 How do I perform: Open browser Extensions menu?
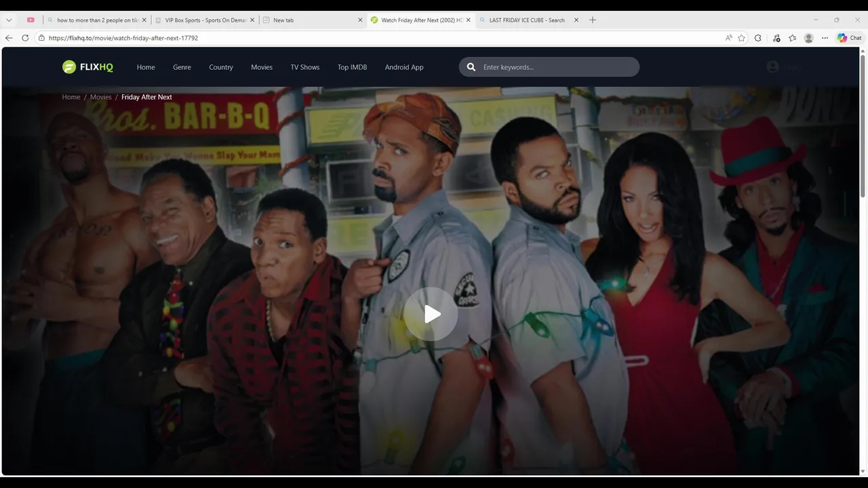pyautogui.click(x=758, y=38)
